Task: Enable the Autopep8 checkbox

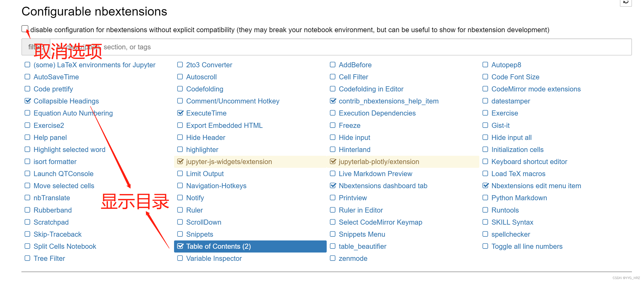Action: 485,65
